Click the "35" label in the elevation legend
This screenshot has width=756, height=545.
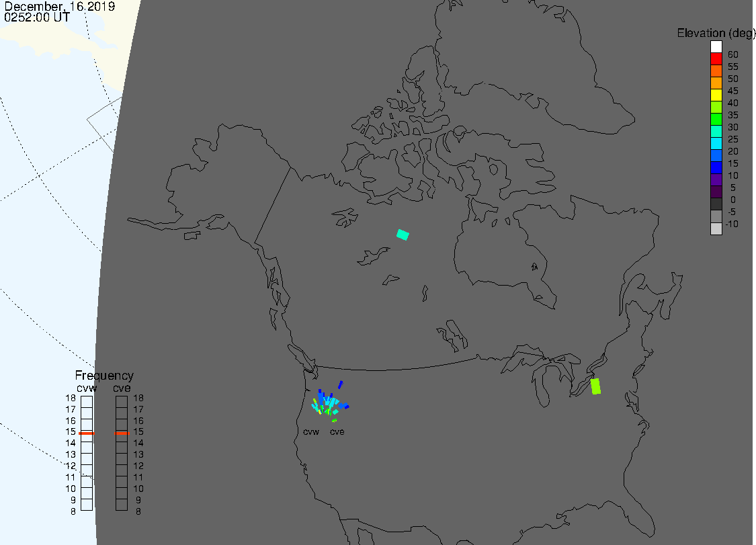(x=733, y=115)
